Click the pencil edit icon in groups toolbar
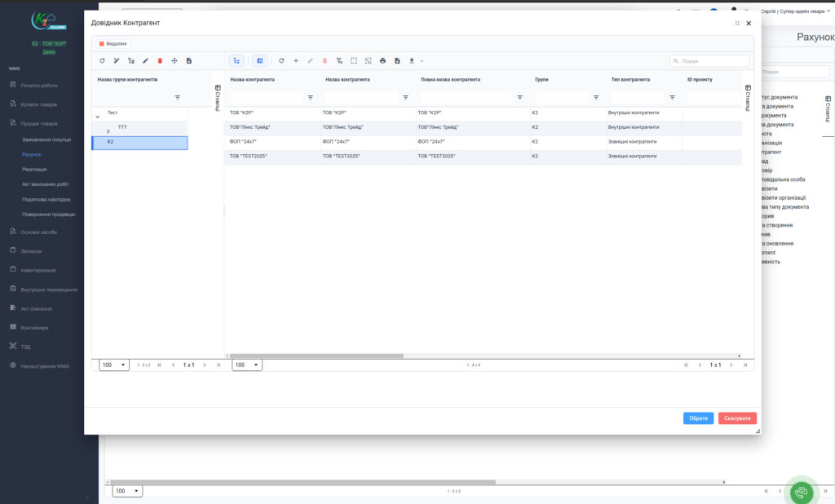Screen dimensions: 835x504 pyautogui.click(x=145, y=60)
